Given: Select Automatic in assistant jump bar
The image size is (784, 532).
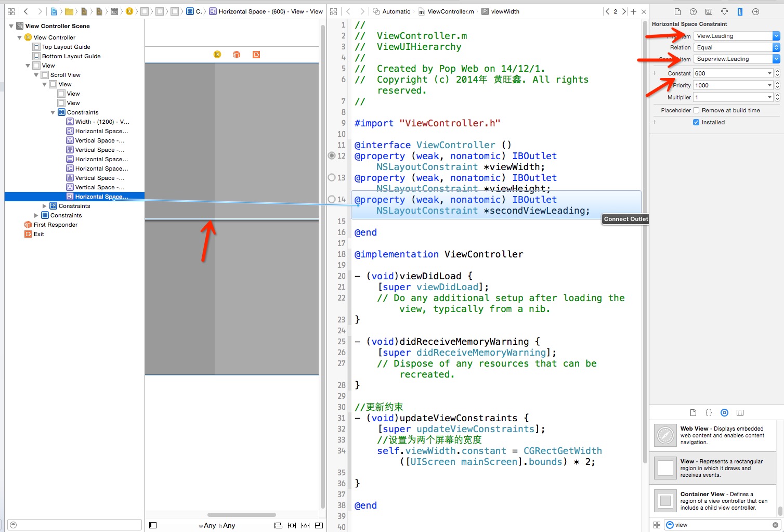Looking at the screenshot, I should [391, 11].
